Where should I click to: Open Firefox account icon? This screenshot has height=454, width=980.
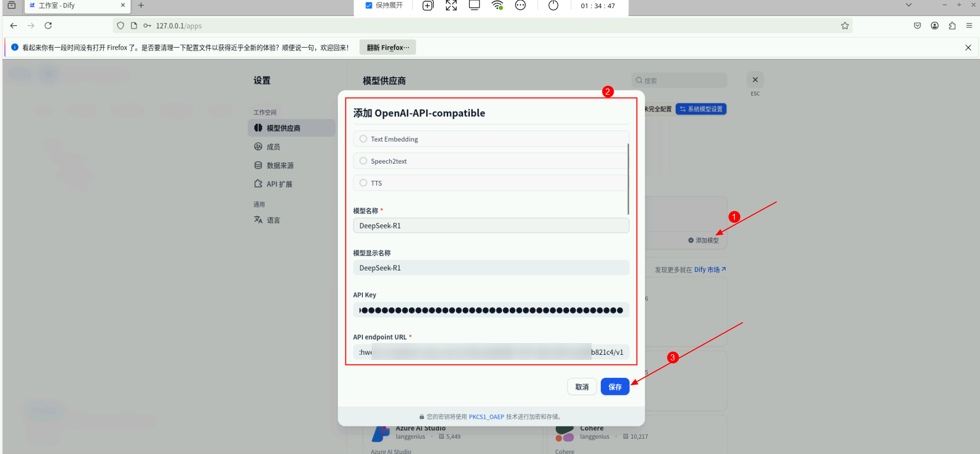[935, 26]
